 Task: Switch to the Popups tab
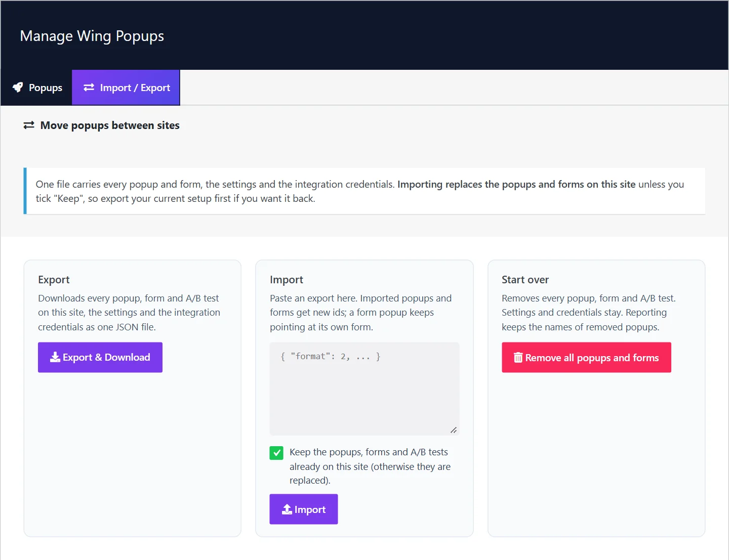pyautogui.click(x=36, y=88)
